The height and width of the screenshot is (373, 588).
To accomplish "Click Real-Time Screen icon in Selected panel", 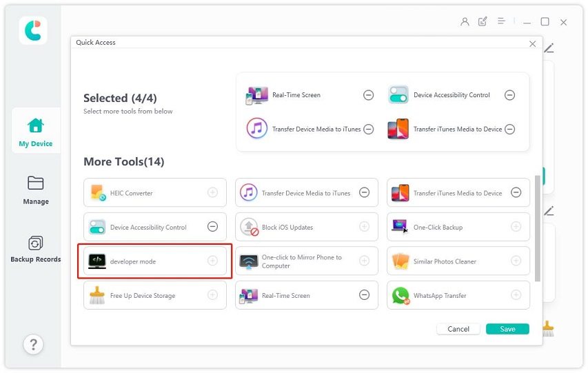I will point(257,95).
